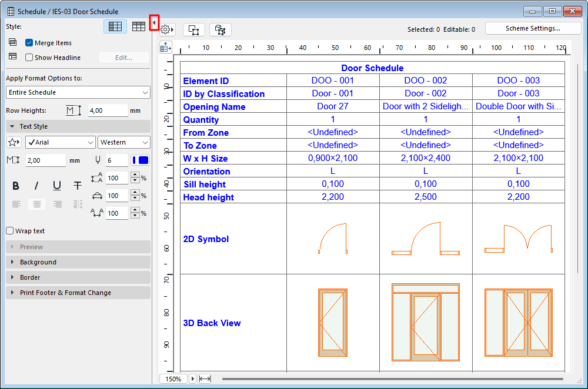The image size is (588, 389).
Task: Enable the Show Headline checkbox
Action: click(29, 58)
